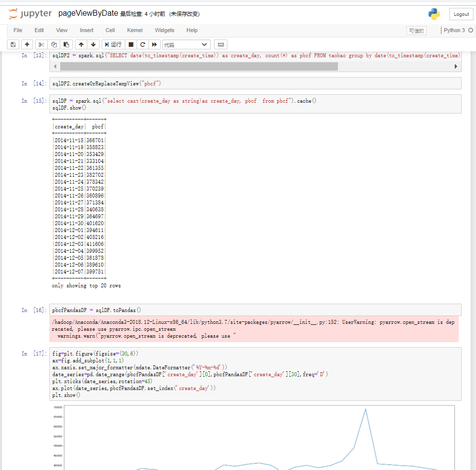Restart the kernel icon
476x470 pixels.
pyautogui.click(x=143, y=44)
